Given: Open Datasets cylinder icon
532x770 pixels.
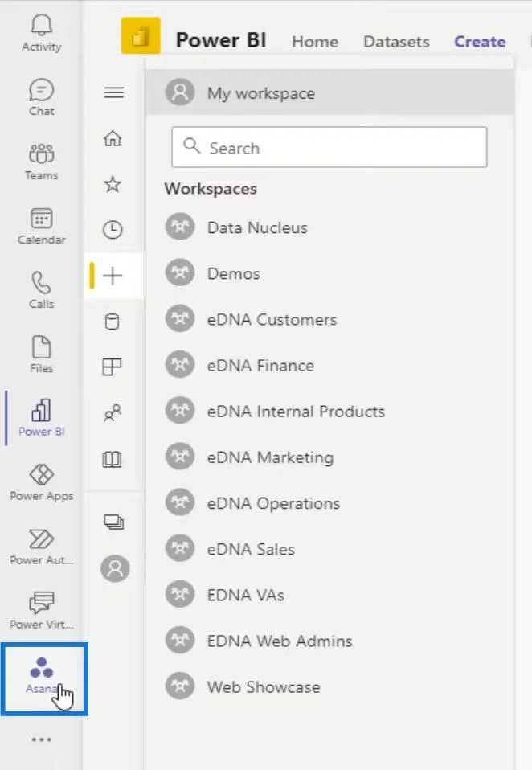Looking at the screenshot, I should 113,322.
